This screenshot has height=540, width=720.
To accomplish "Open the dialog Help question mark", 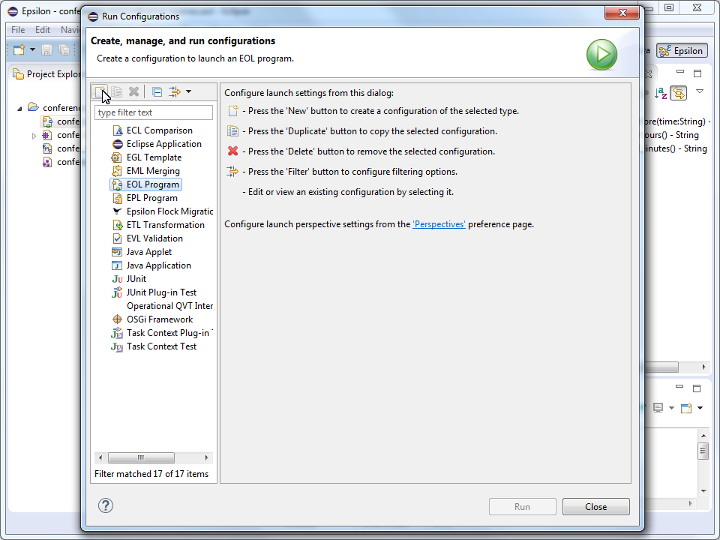I will [105, 506].
